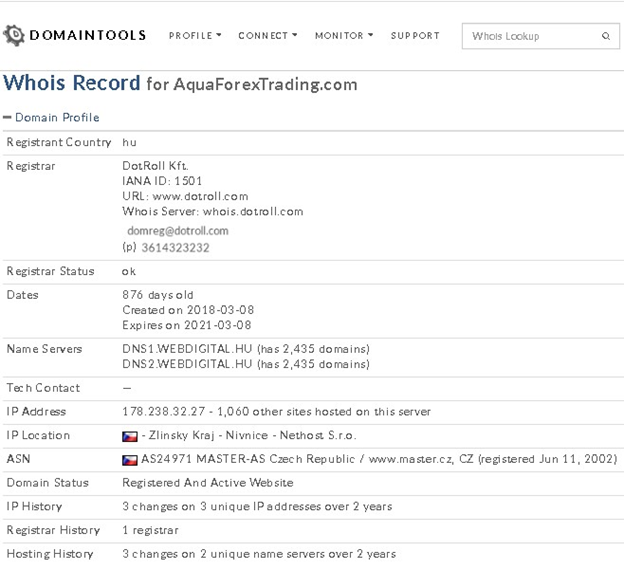
Task: Click the IP History changes summary
Action: (257, 507)
